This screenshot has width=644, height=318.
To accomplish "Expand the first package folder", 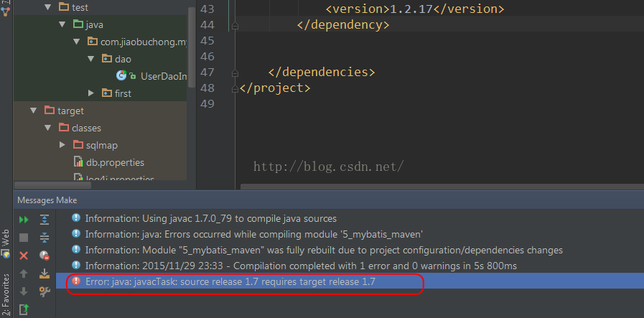I will point(91,93).
